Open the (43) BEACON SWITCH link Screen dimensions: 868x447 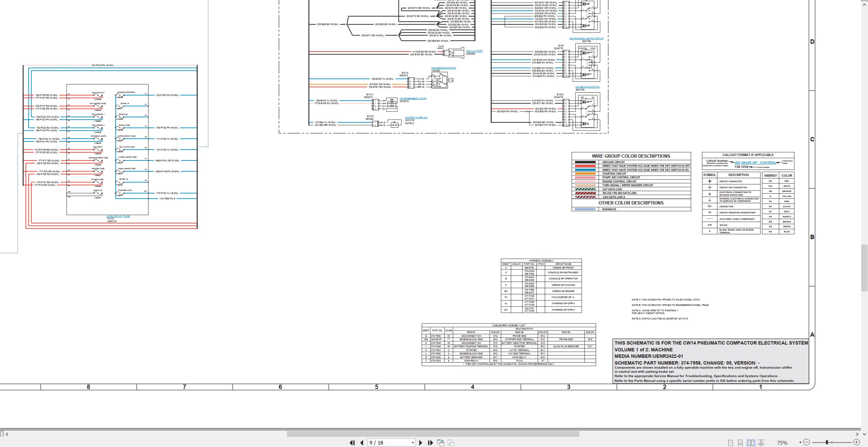(587, 87)
